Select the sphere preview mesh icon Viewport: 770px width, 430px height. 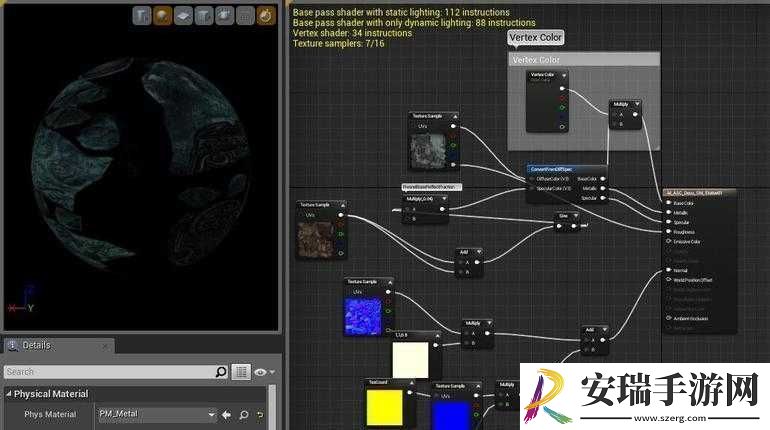click(x=163, y=16)
